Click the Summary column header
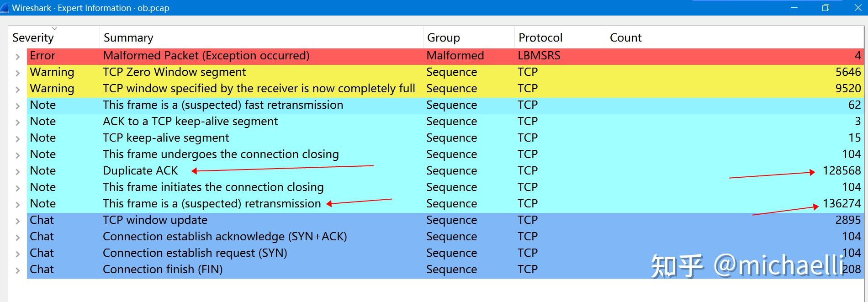The width and height of the screenshot is (868, 302). [x=128, y=37]
